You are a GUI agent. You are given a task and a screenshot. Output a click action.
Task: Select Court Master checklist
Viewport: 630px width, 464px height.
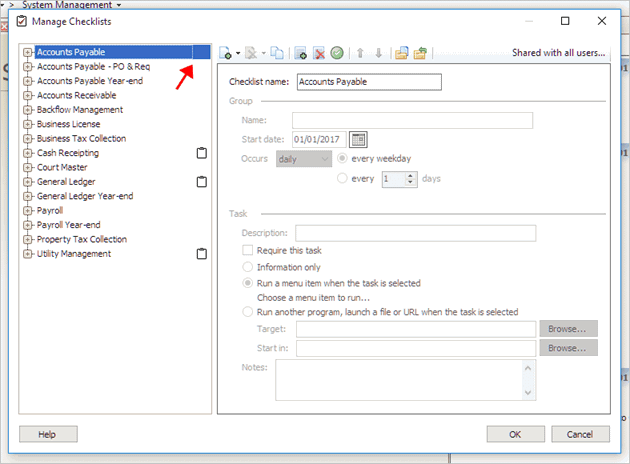[62, 168]
